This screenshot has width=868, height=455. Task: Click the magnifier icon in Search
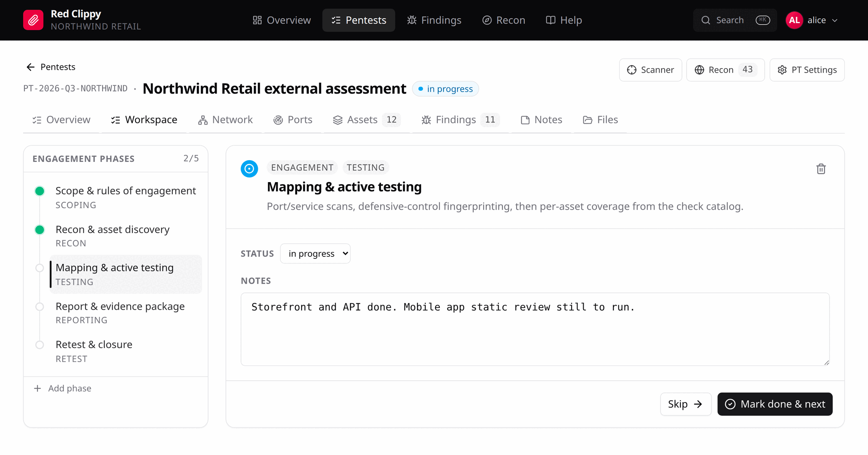point(706,20)
